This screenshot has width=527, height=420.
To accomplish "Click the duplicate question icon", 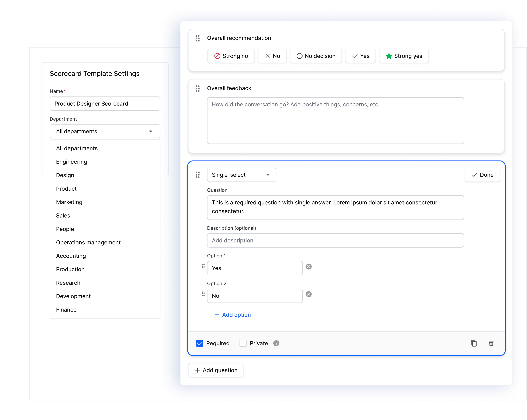I will 474,343.
